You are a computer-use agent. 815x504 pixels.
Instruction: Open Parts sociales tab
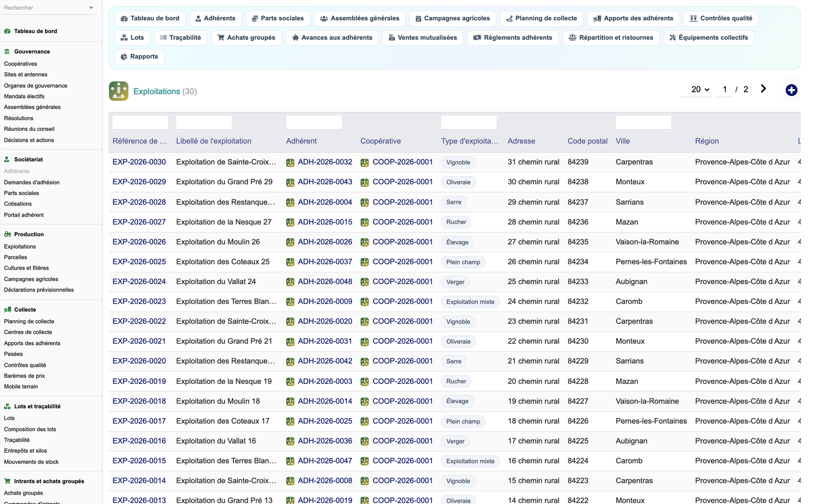pos(277,19)
